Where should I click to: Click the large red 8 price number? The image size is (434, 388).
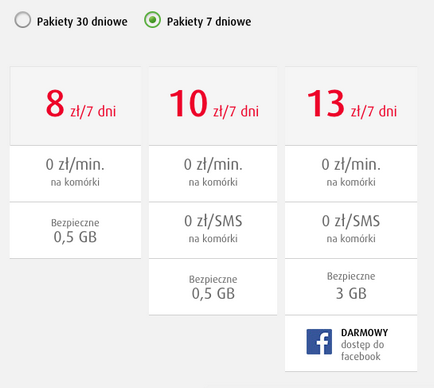pos(55,104)
